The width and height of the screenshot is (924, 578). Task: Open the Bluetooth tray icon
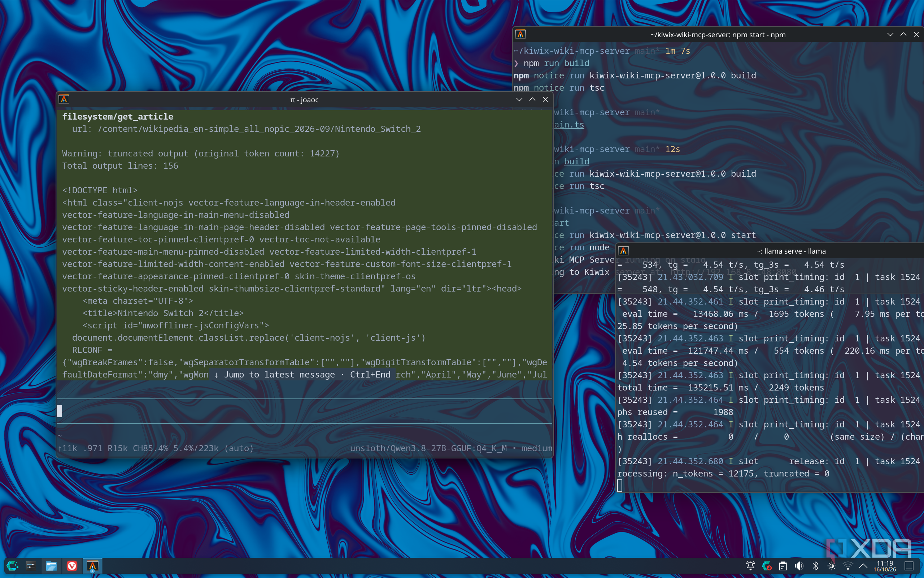(815, 566)
